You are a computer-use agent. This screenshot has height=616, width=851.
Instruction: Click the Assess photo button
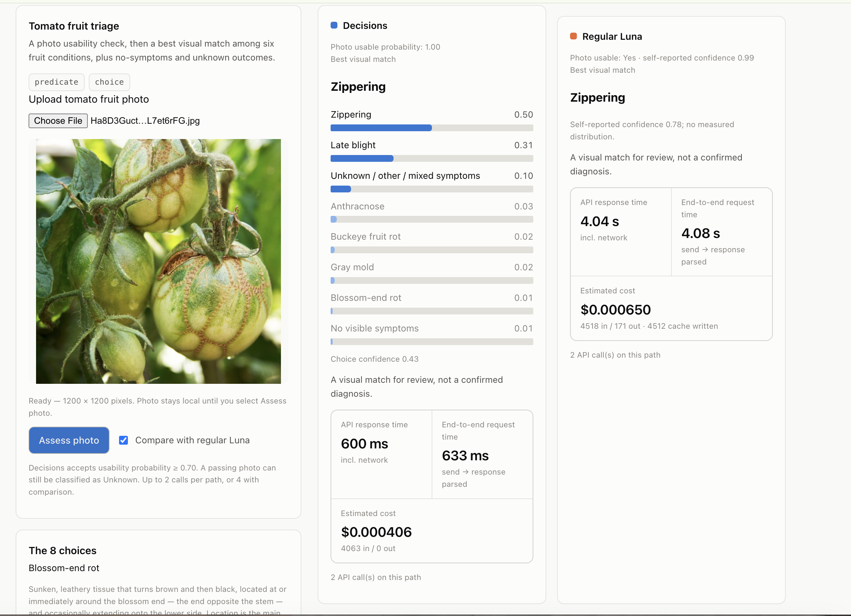point(69,440)
